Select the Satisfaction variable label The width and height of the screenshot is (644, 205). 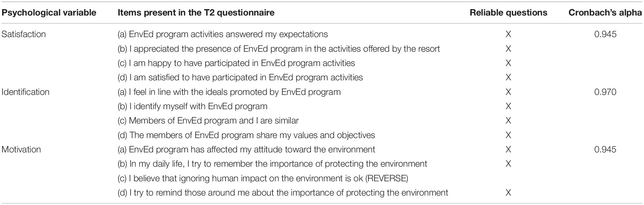click(x=24, y=34)
